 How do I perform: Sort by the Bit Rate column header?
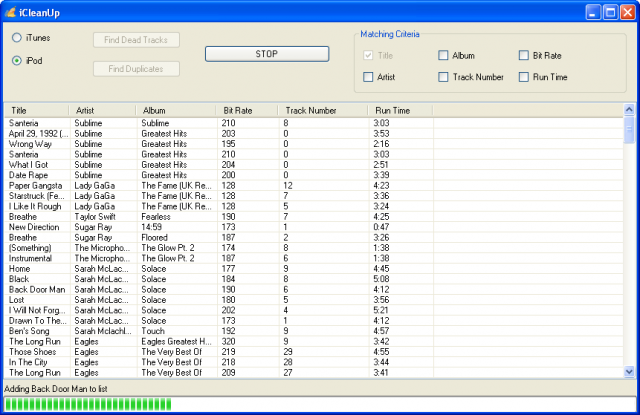[x=247, y=111]
